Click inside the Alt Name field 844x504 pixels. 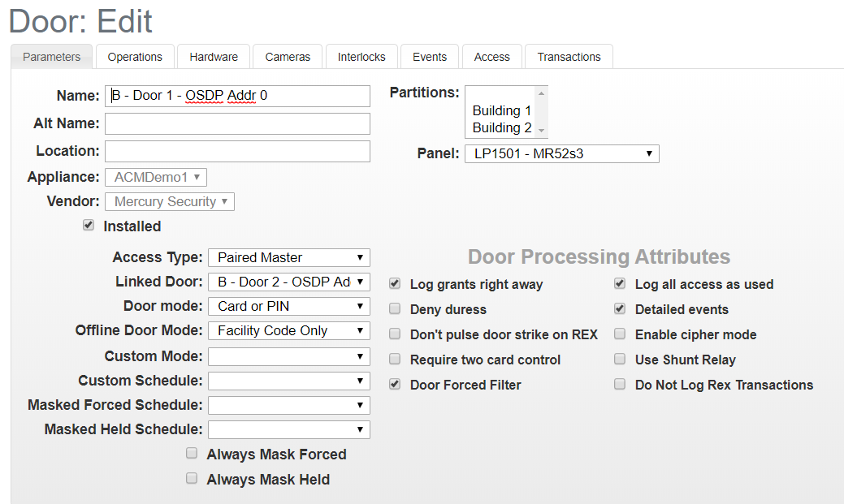pos(237,123)
